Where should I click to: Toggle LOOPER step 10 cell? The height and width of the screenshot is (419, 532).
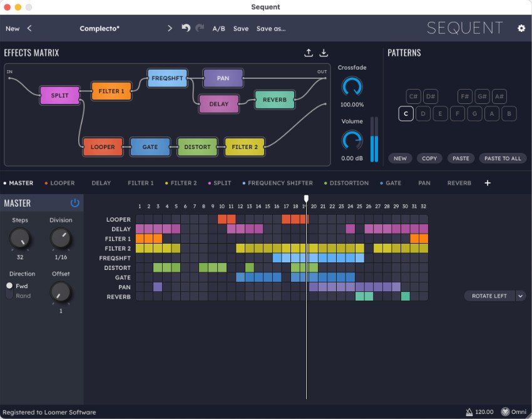tap(222, 219)
